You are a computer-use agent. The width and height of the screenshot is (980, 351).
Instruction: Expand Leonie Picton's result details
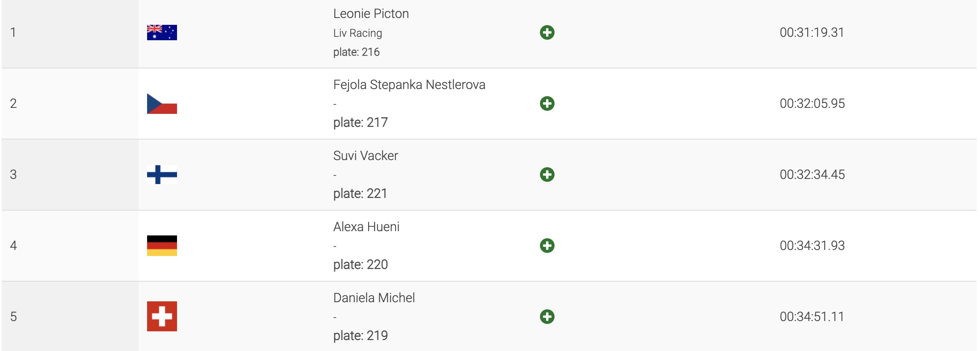pyautogui.click(x=547, y=33)
